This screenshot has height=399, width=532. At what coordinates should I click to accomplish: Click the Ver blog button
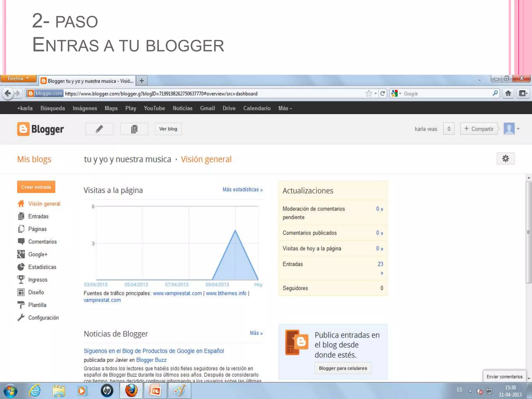pos(168,129)
